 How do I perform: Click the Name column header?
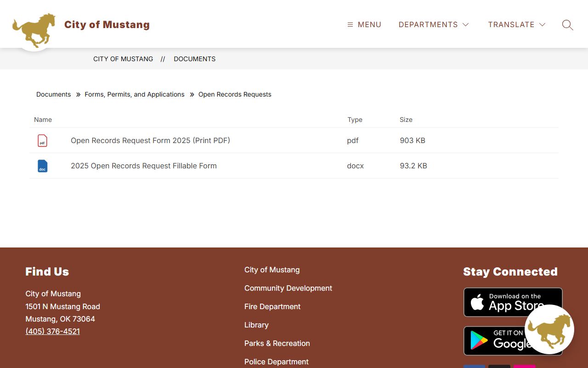click(x=43, y=120)
